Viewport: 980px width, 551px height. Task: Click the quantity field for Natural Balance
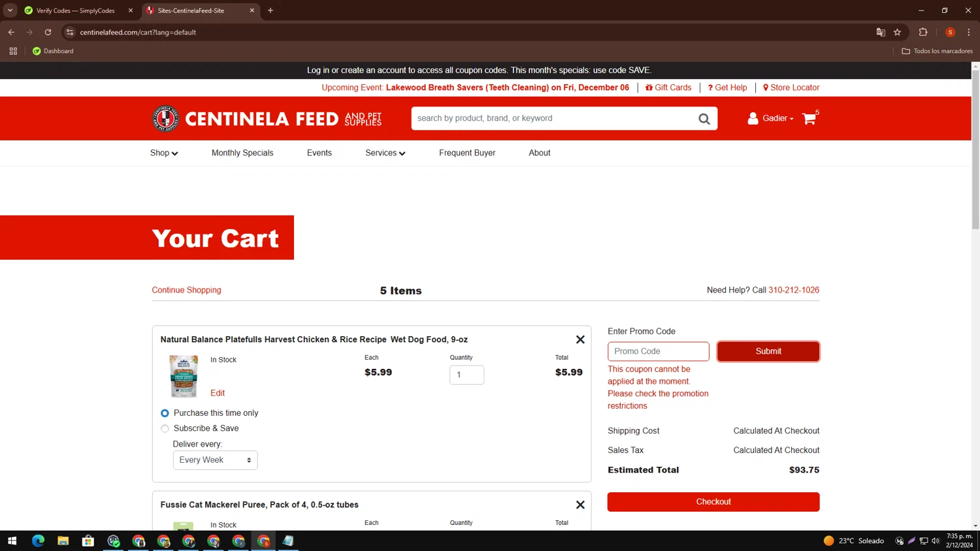[466, 375]
